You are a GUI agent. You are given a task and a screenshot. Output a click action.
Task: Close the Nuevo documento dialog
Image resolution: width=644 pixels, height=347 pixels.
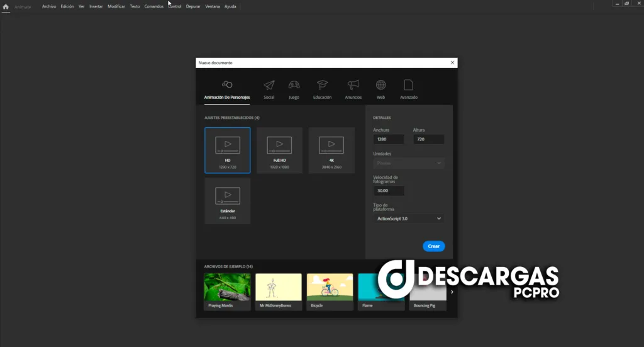(x=452, y=63)
